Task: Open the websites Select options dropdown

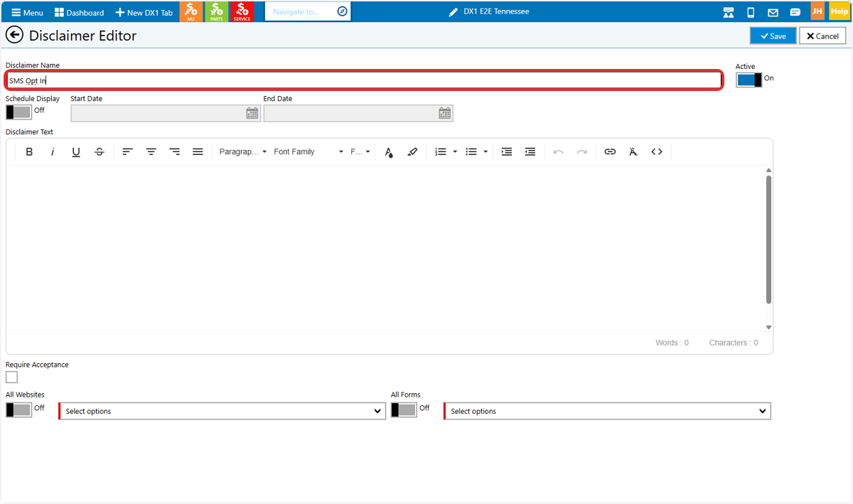Action: [x=222, y=411]
